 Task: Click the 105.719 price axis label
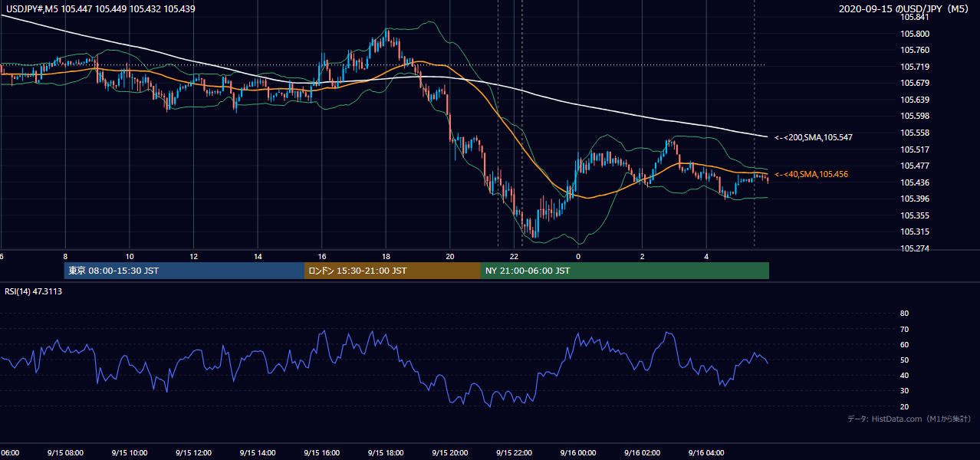tap(915, 67)
